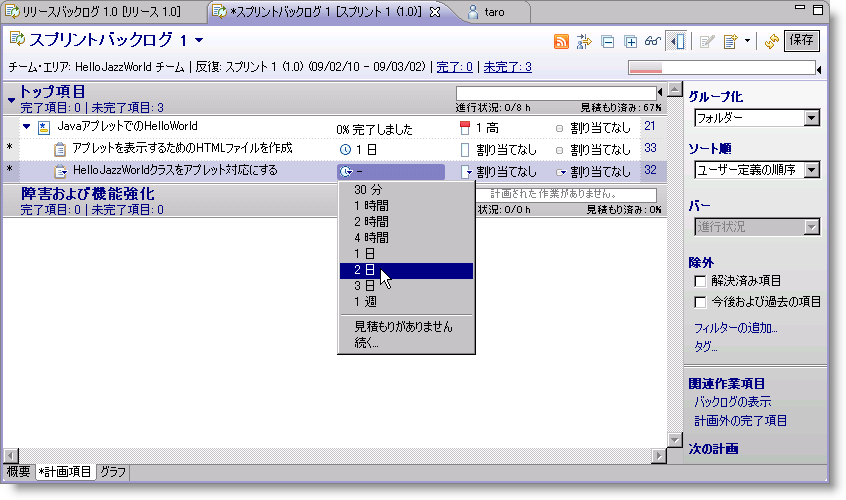846x500 pixels.
Task: Click the plan icon beside スプリントバックログ 1 title
Action: coord(17,39)
